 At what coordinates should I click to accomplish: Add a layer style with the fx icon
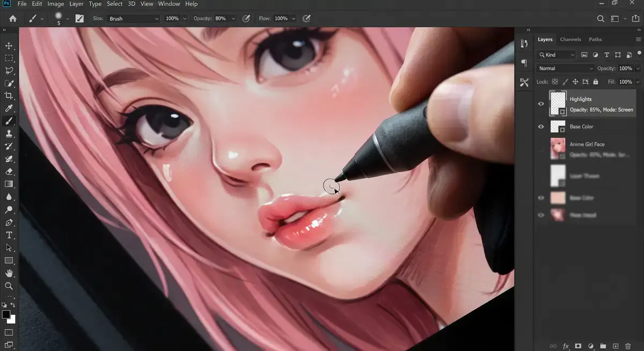(x=566, y=346)
